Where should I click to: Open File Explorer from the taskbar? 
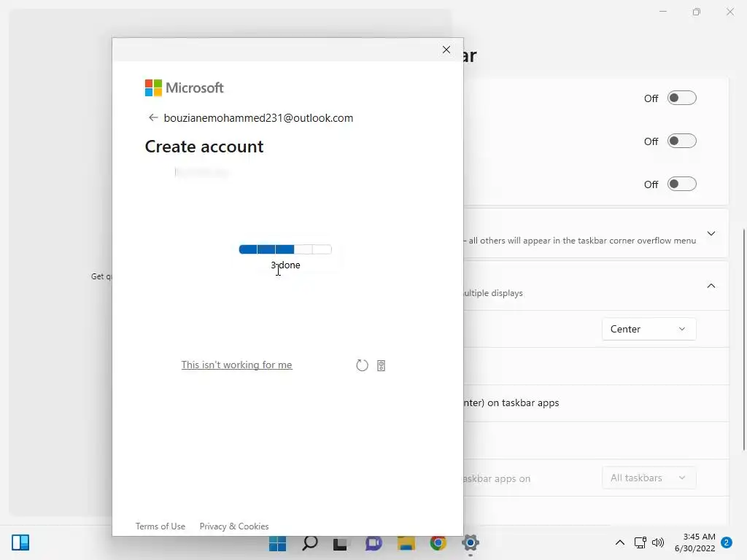pyautogui.click(x=406, y=542)
